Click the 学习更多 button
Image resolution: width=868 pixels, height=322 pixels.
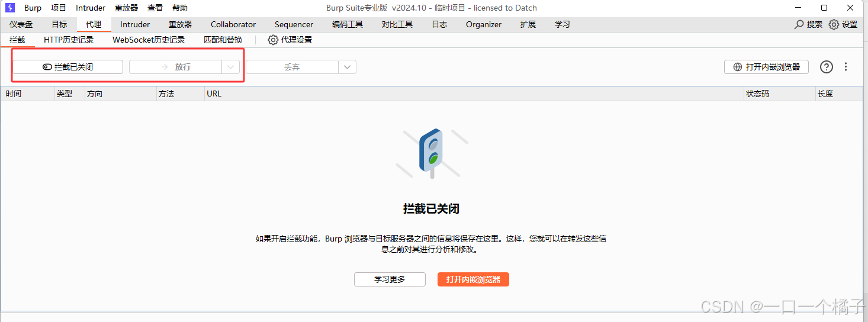pos(390,279)
